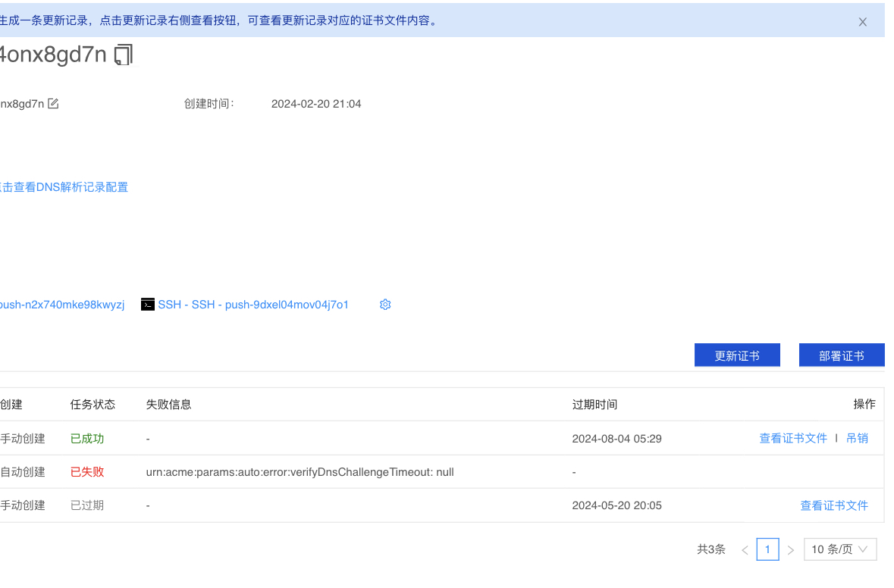Image resolution: width=894 pixels, height=588 pixels.
Task: Click the 过期时间 column header
Action: click(594, 405)
